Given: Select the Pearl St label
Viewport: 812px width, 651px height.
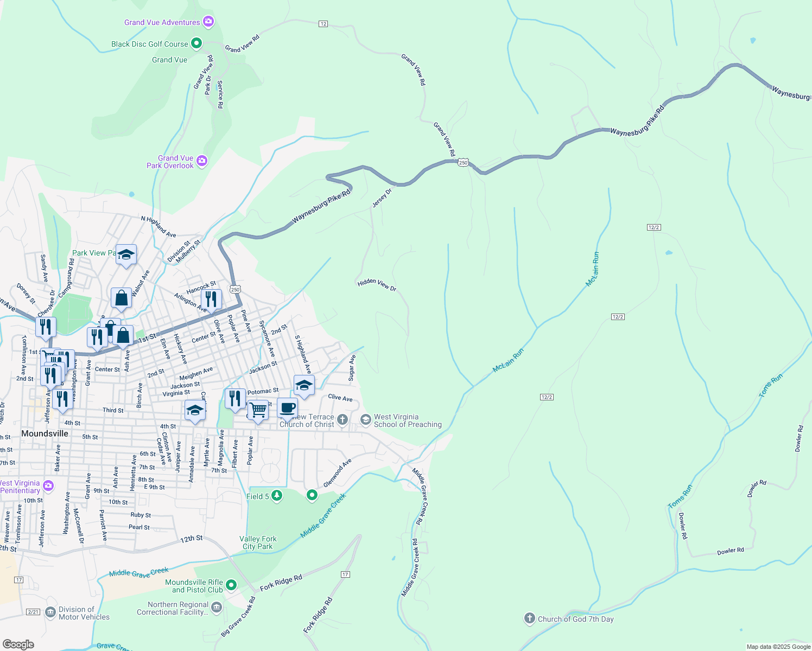Looking at the screenshot, I should [139, 527].
